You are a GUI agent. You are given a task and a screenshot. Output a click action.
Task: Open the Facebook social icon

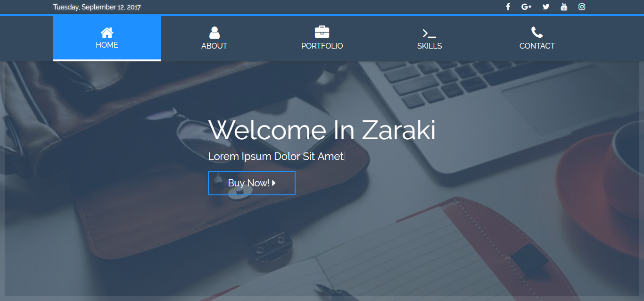(508, 7)
